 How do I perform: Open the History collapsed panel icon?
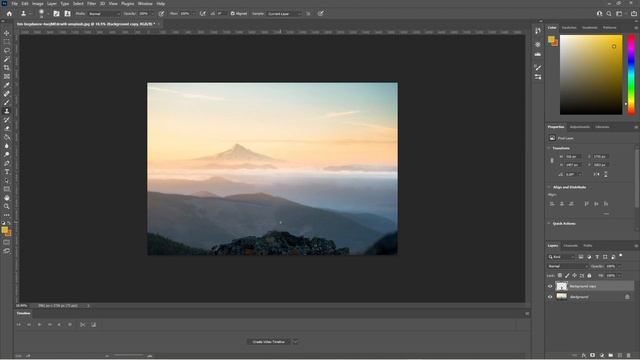coord(538,31)
